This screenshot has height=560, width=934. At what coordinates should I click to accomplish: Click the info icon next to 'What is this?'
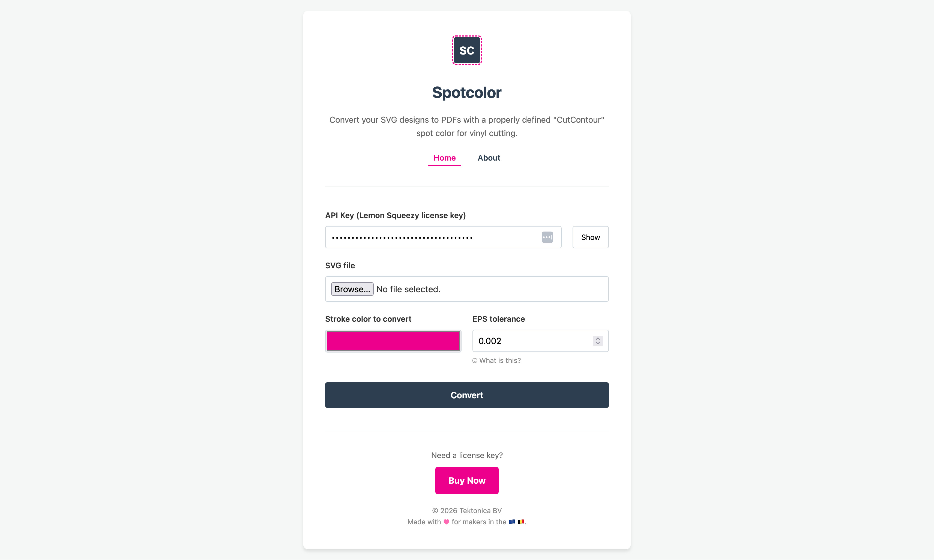tap(475, 360)
